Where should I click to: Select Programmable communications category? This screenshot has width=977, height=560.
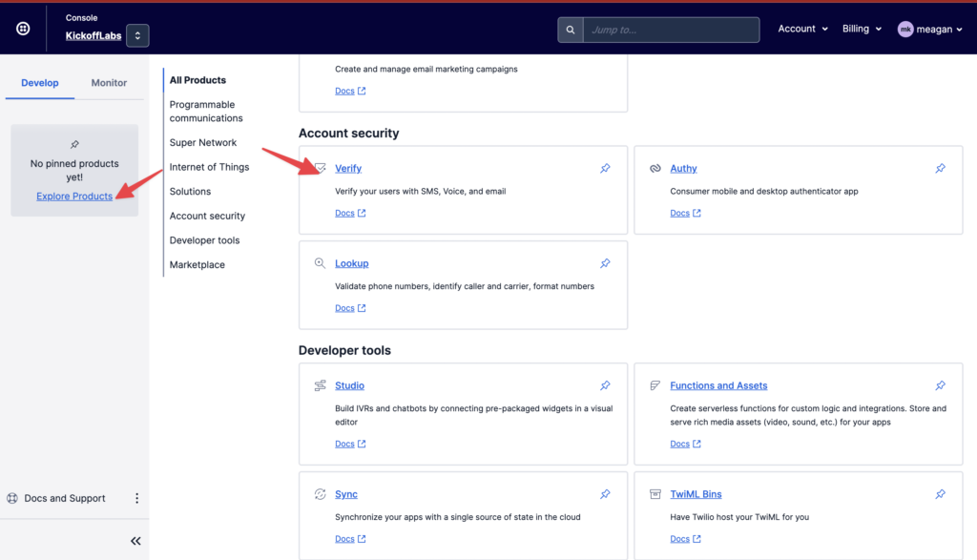[206, 112]
